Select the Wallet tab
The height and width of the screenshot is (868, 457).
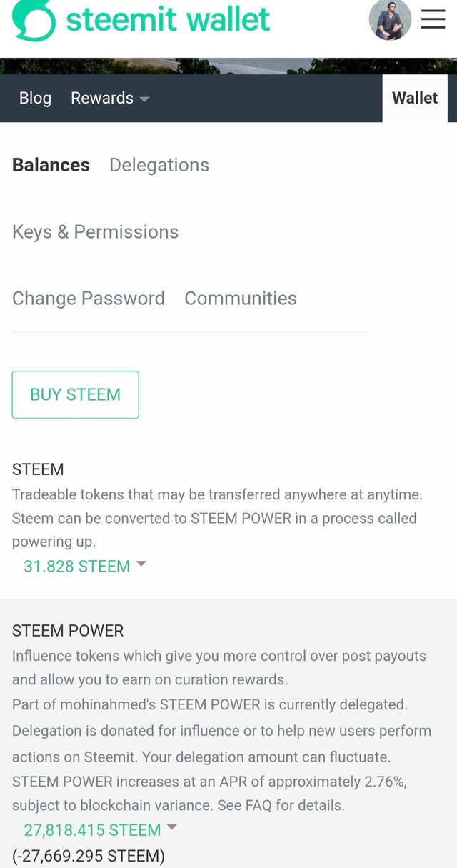(x=415, y=98)
